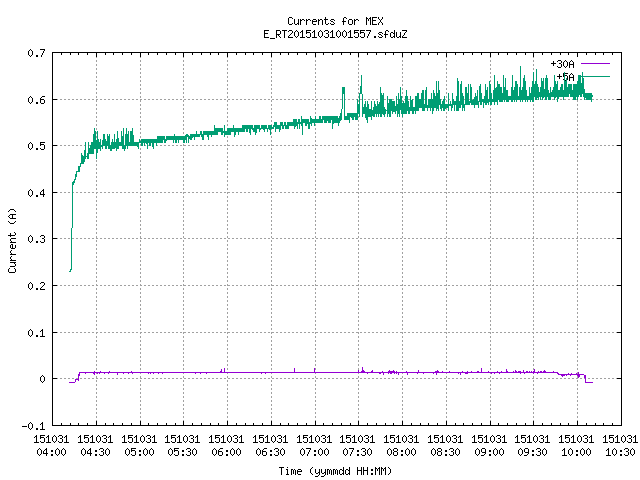Click the x-axis tick '151031 06:30'
640x480 pixels.
point(270,446)
